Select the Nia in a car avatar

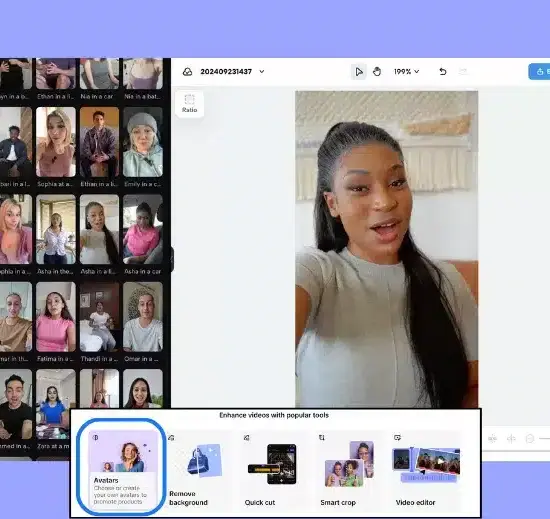point(99,79)
